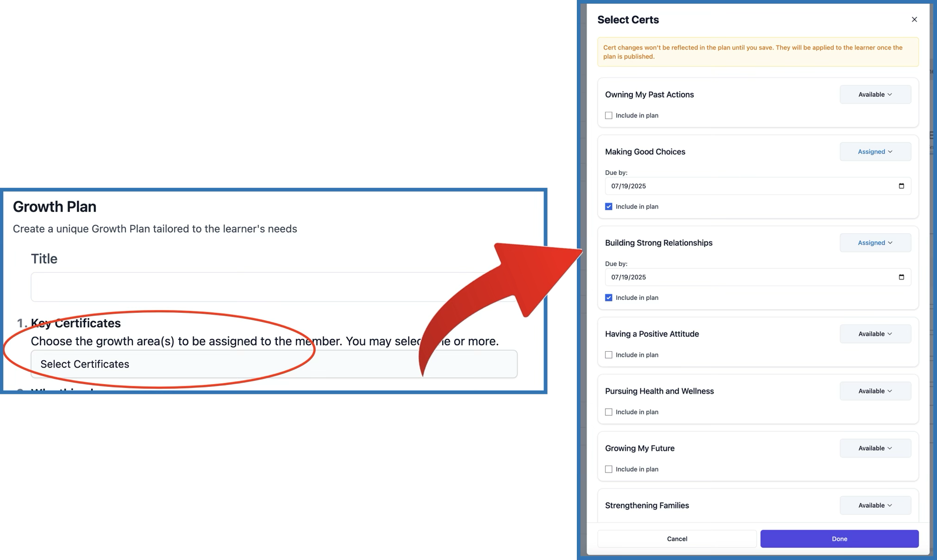The image size is (937, 560).
Task: Open status dropdown for Strengthening Families
Action: 875,505
